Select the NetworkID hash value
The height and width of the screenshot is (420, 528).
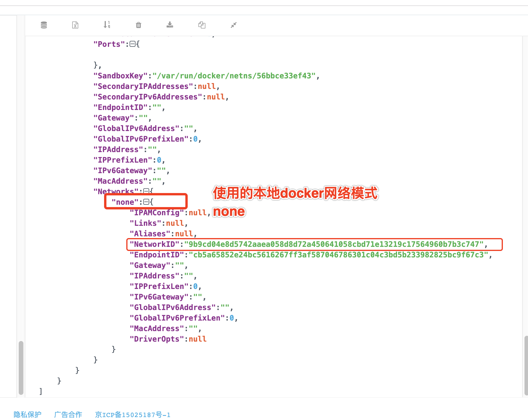click(334, 244)
